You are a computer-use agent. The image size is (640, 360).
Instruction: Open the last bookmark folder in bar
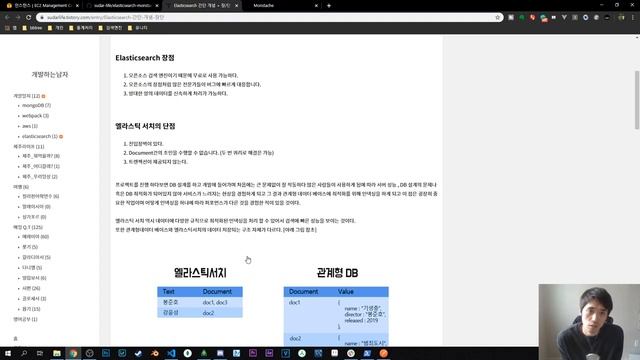coord(138,28)
